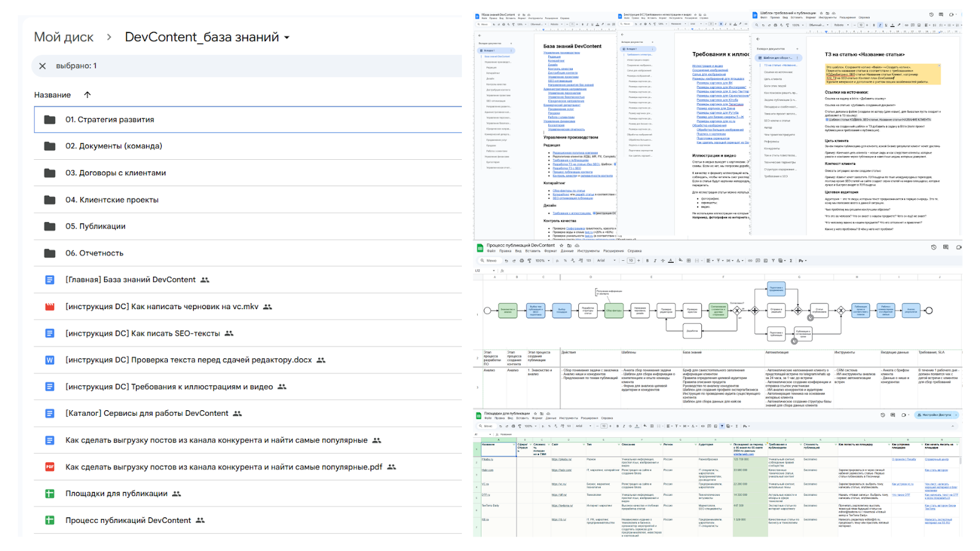Open style dropdown Обычный in Шаблон требований document
Screen dimensions: 980x551
(818, 25)
